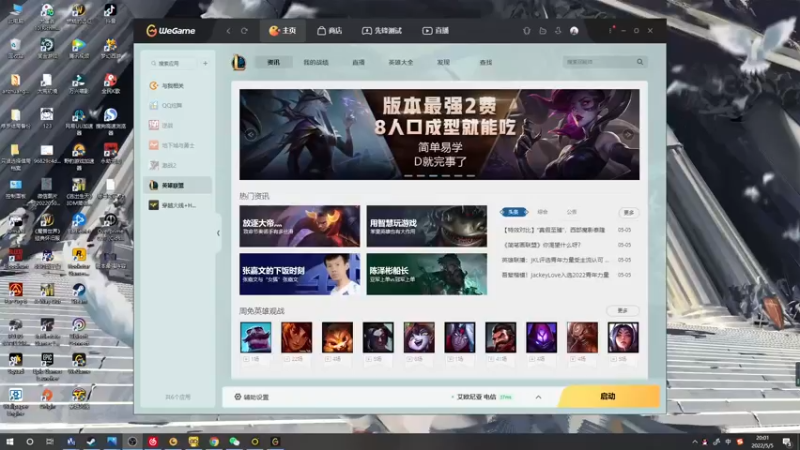The image size is (800, 450).
Task: Open the JKL news headline
Action: 556,260
